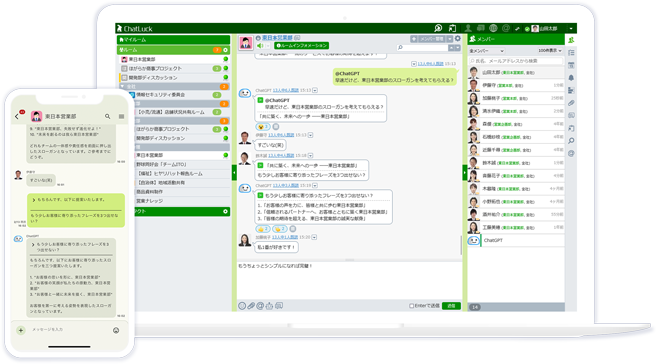Click the chat message list scrollbar
Image resolution: width=656 pixels, height=364 pixels.
pos(461,246)
